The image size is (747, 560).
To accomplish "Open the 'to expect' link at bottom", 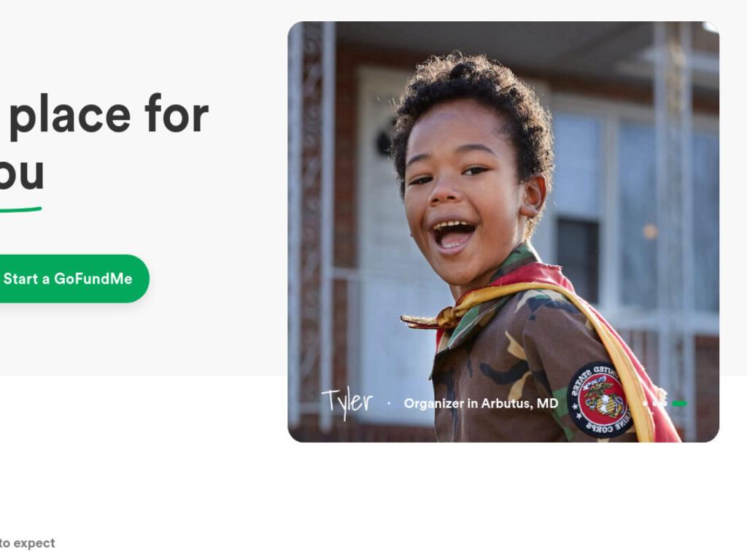I will [27, 542].
